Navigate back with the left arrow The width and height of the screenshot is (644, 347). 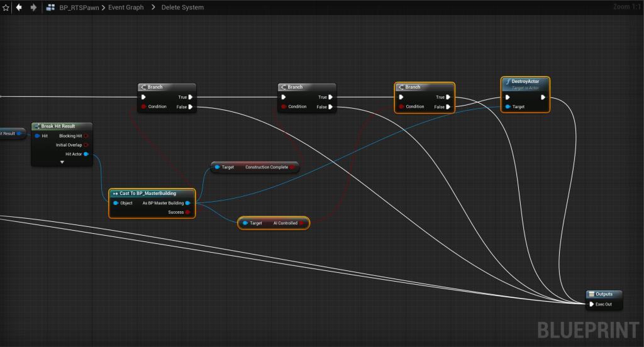pos(19,8)
